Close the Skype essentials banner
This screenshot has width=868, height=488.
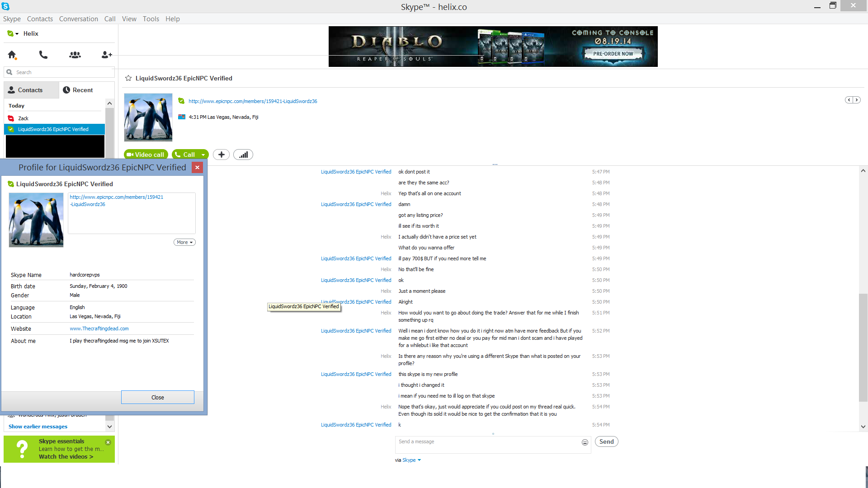[108, 442]
